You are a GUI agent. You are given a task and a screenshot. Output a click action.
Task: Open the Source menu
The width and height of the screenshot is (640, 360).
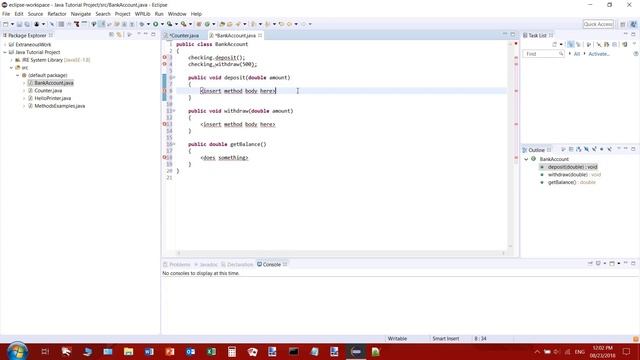click(x=35, y=14)
